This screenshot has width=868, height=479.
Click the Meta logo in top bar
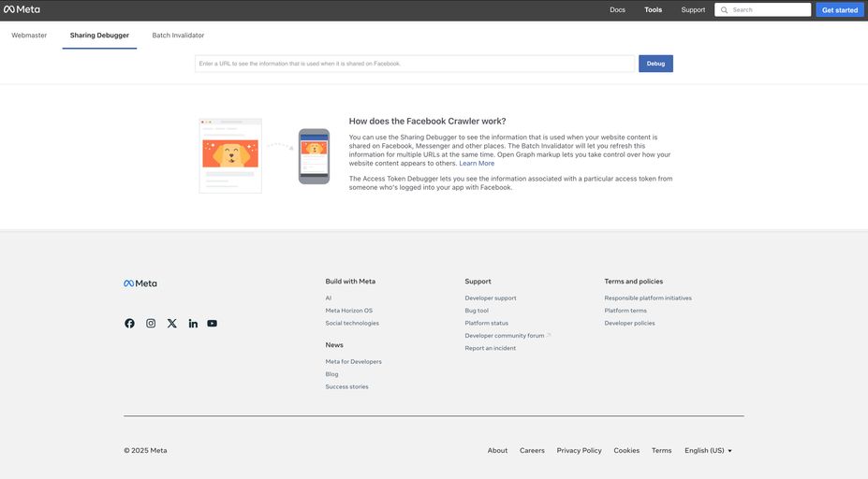(x=22, y=9)
